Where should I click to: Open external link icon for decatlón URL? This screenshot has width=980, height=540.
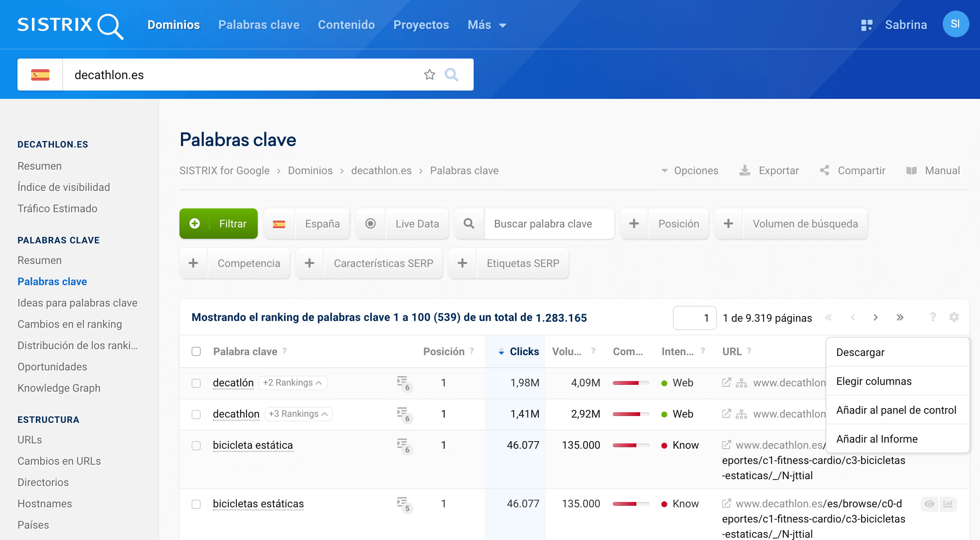click(x=726, y=383)
